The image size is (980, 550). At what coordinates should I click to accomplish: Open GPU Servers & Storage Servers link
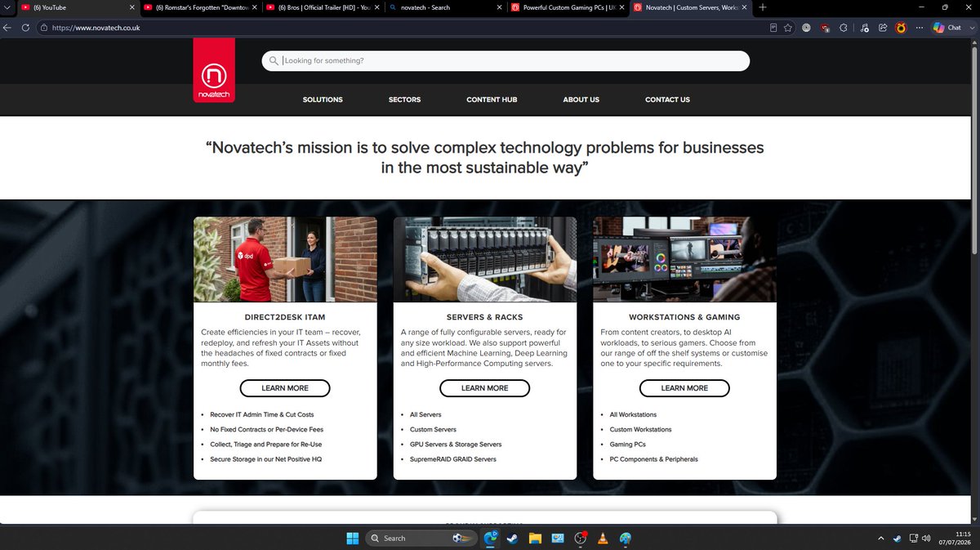456,445
